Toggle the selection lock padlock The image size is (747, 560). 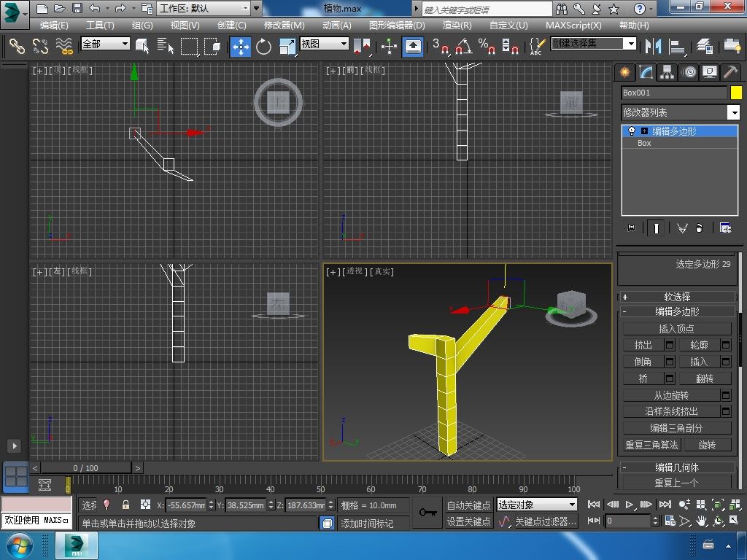point(125,505)
